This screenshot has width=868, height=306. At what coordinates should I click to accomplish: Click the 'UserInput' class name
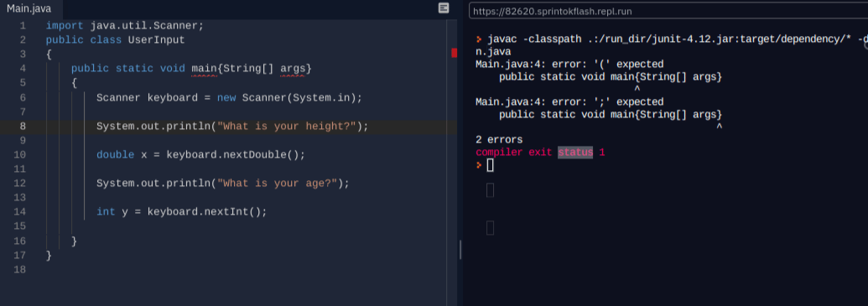click(157, 40)
